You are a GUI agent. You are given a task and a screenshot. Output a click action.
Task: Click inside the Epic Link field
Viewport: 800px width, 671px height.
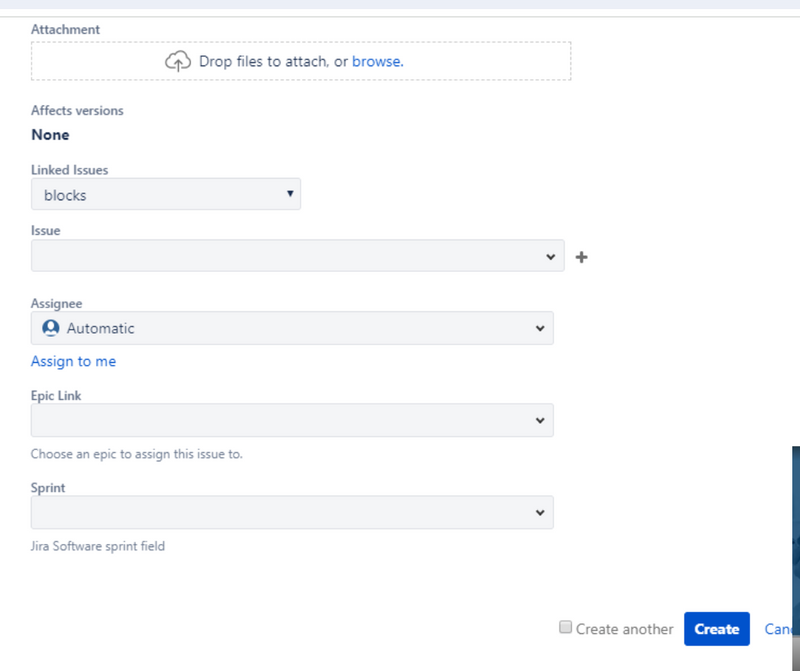(280, 420)
